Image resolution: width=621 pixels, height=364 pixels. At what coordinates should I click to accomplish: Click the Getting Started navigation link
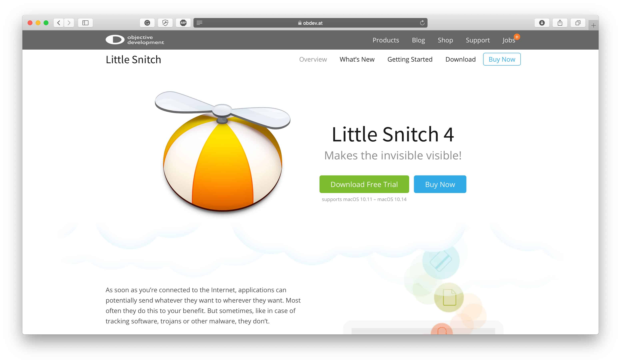(410, 59)
